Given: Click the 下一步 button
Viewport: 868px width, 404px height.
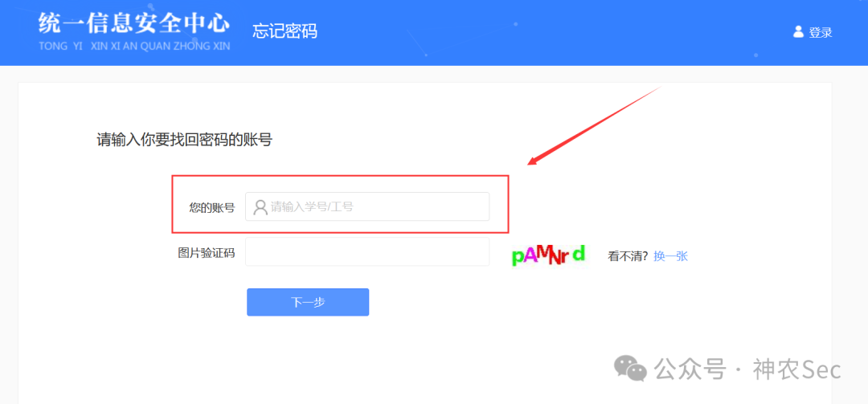Looking at the screenshot, I should coord(308,302).
